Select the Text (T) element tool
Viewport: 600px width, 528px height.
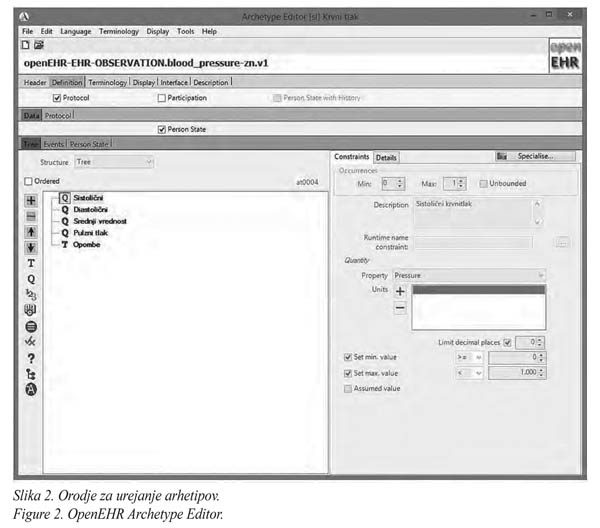[x=31, y=263]
